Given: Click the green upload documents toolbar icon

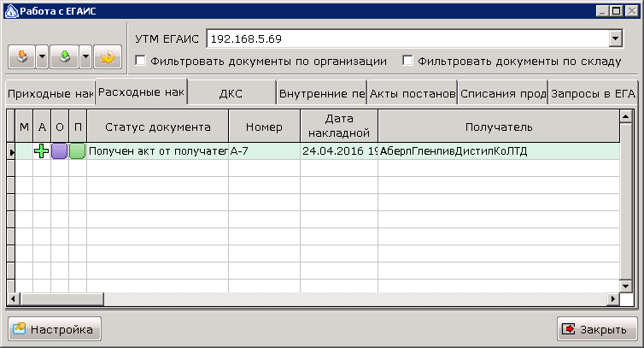Looking at the screenshot, I should pos(64,56).
